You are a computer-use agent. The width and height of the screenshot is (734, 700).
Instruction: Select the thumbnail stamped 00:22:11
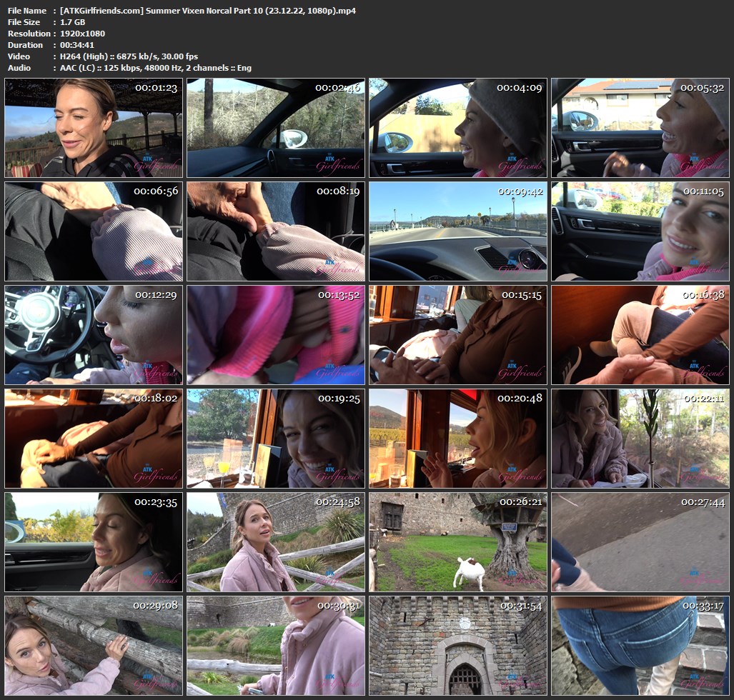(x=640, y=439)
